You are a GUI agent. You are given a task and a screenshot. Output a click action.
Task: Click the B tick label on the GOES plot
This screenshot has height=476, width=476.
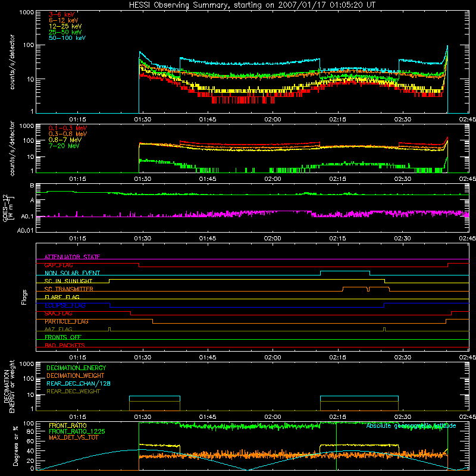[32, 186]
